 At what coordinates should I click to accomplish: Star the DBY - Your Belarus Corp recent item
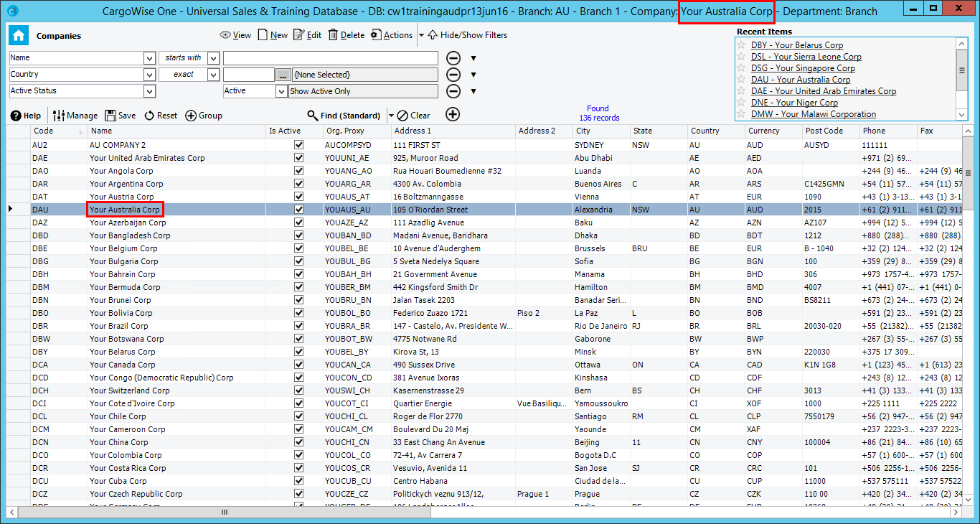click(742, 45)
